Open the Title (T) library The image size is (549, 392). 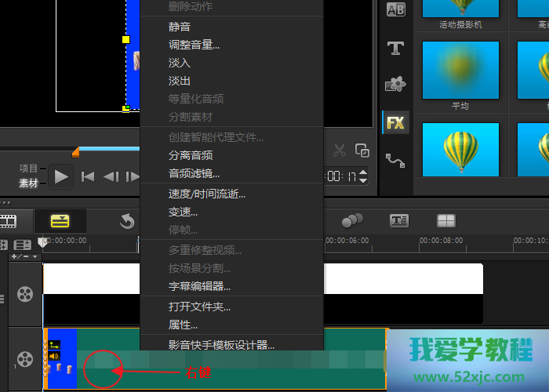pyautogui.click(x=395, y=48)
